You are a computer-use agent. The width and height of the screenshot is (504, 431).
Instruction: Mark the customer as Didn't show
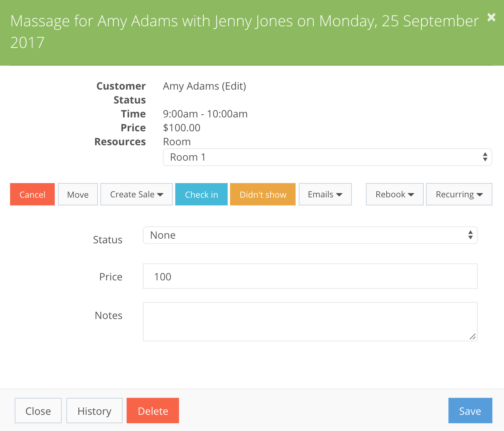point(263,194)
